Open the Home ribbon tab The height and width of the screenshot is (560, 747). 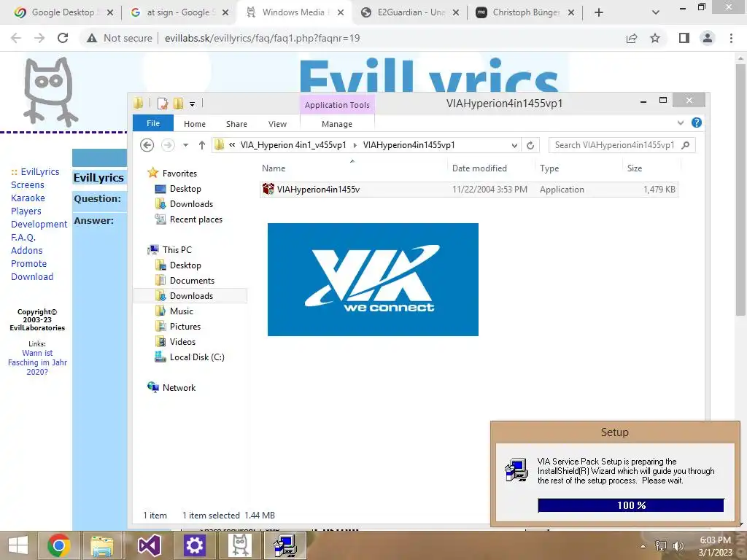coord(194,124)
